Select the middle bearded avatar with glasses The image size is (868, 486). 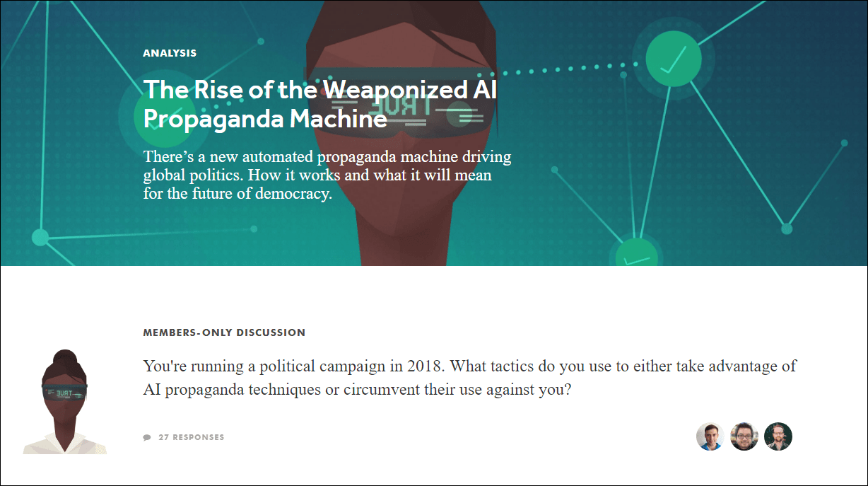[744, 436]
